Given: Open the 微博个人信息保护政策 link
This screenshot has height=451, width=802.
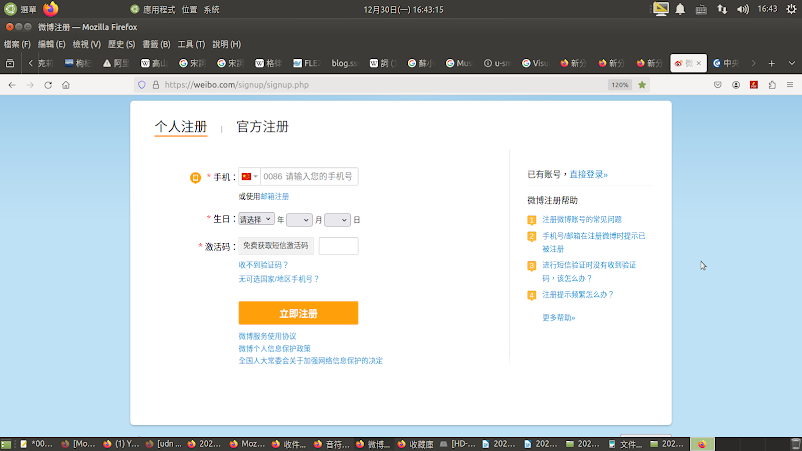Looking at the screenshot, I should click(275, 349).
